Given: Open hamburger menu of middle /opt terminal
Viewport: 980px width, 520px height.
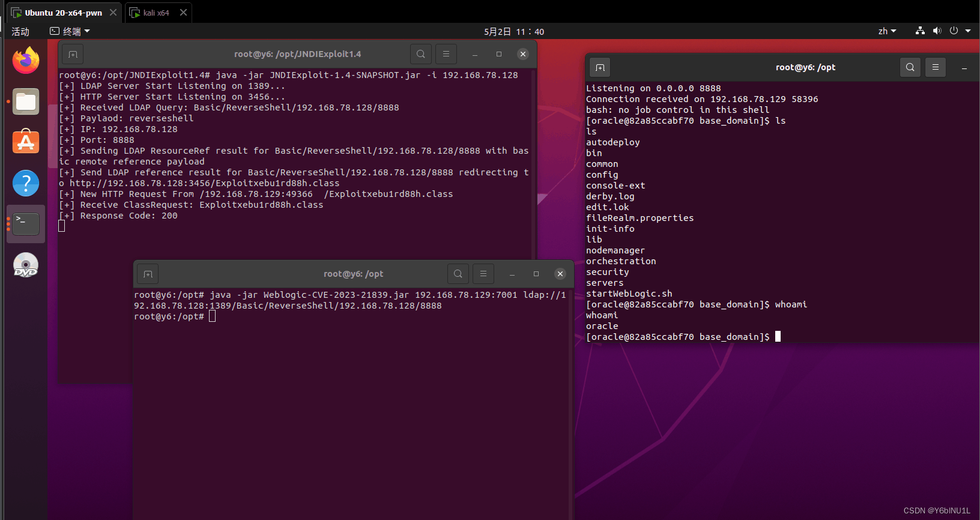Looking at the screenshot, I should pos(483,274).
